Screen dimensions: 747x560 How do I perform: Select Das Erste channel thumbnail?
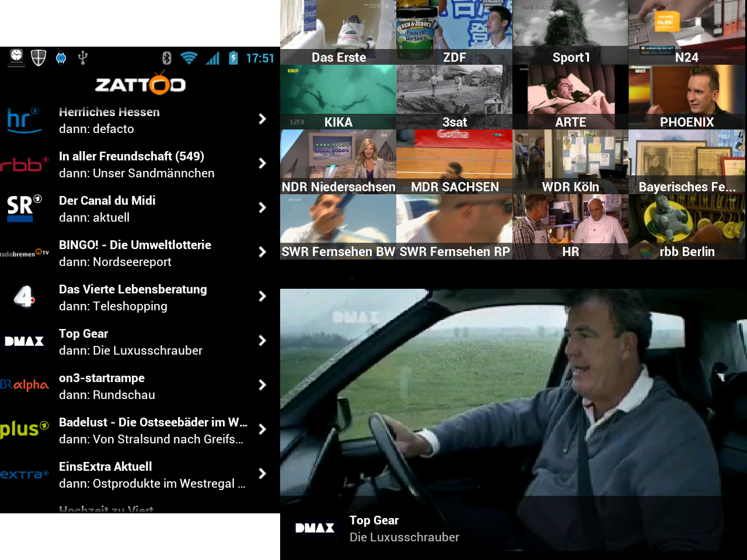point(338,32)
